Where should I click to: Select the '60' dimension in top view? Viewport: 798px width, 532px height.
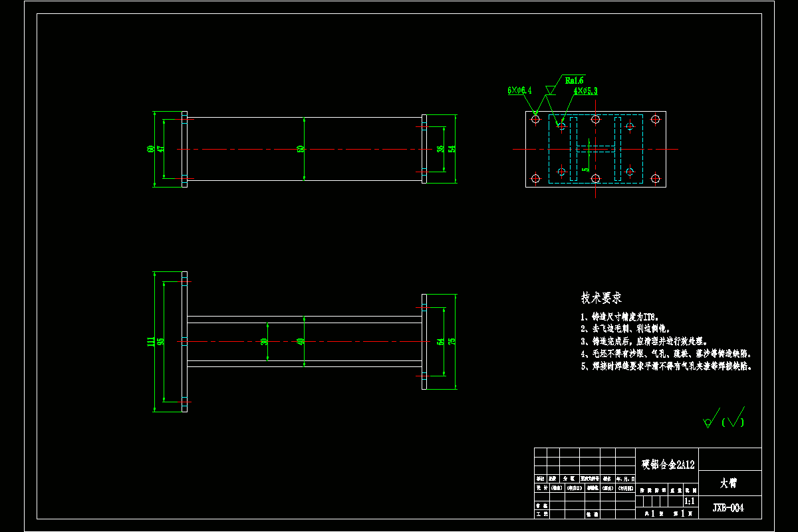coord(151,149)
